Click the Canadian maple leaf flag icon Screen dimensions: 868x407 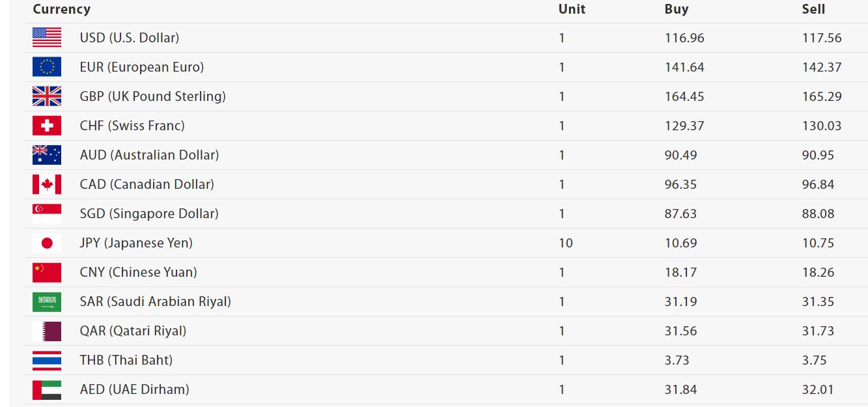[x=47, y=184]
